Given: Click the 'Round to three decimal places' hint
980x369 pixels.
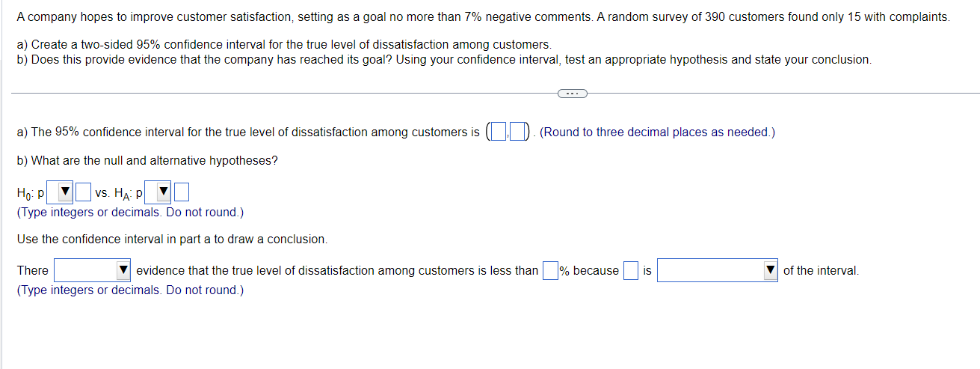Looking at the screenshot, I should coord(657,132).
